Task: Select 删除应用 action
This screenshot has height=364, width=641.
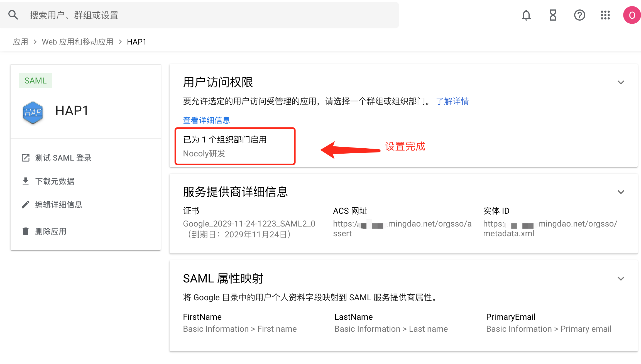Action: click(51, 231)
